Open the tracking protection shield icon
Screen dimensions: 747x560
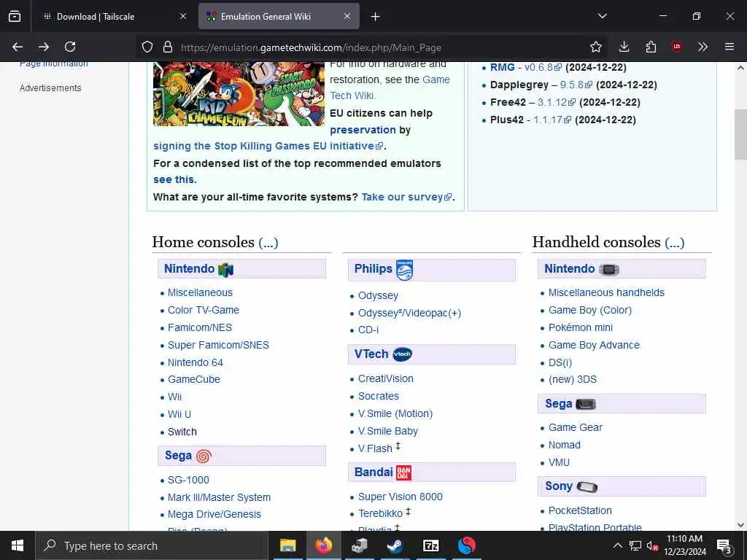click(x=147, y=47)
